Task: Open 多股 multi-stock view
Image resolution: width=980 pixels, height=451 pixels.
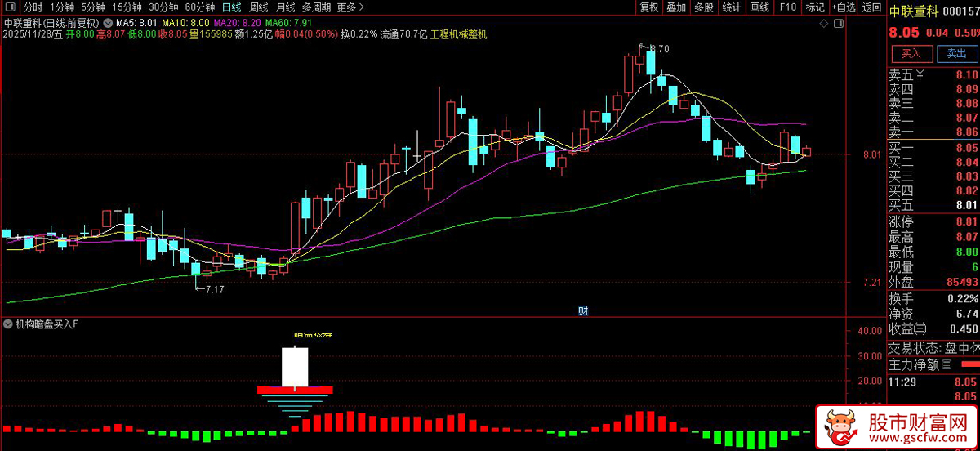Action: pos(703,7)
